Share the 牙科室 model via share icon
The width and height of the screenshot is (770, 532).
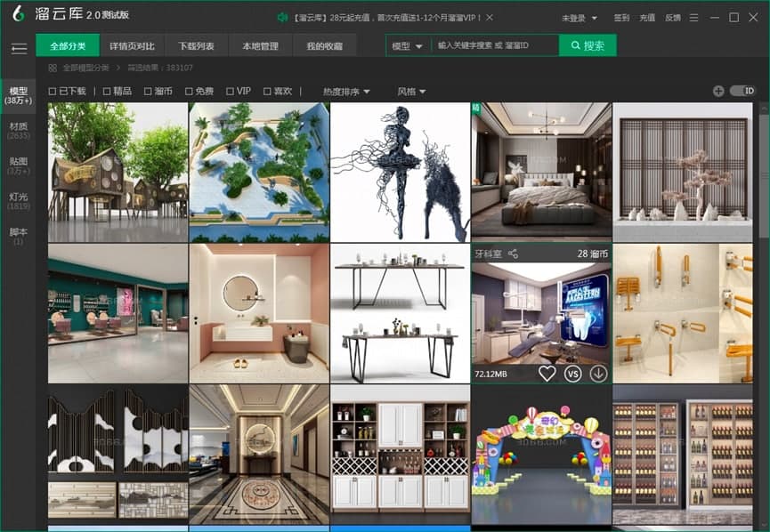(x=513, y=254)
